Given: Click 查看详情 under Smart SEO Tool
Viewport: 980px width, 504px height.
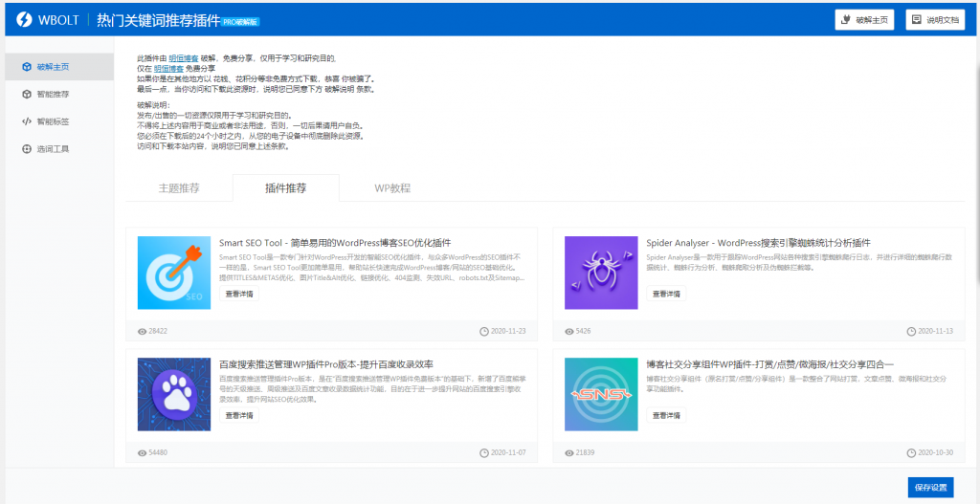Looking at the screenshot, I should [x=239, y=295].
